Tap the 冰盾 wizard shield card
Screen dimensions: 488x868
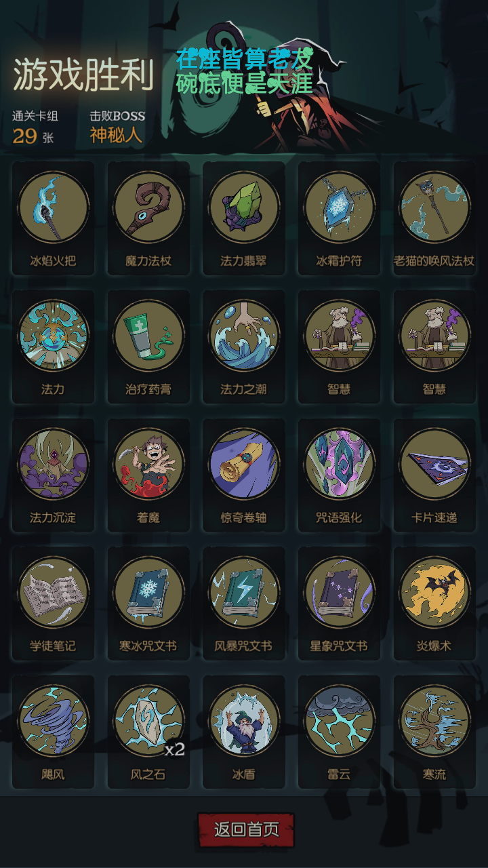[244, 720]
